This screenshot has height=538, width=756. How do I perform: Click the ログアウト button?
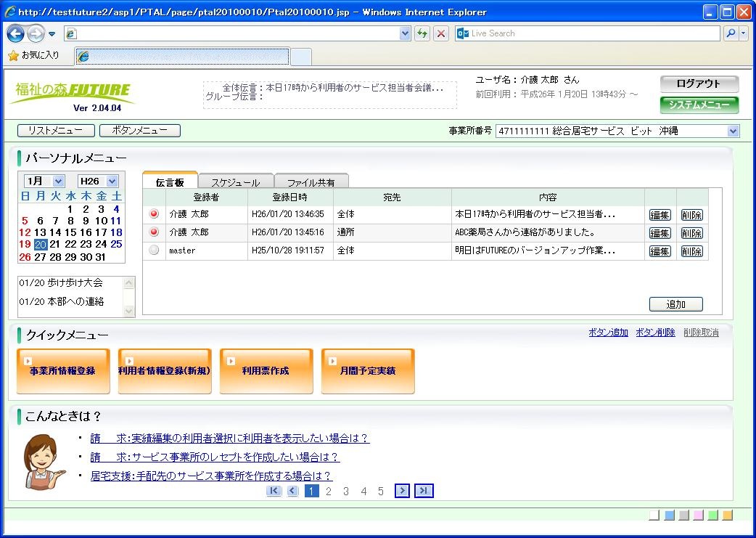[699, 84]
